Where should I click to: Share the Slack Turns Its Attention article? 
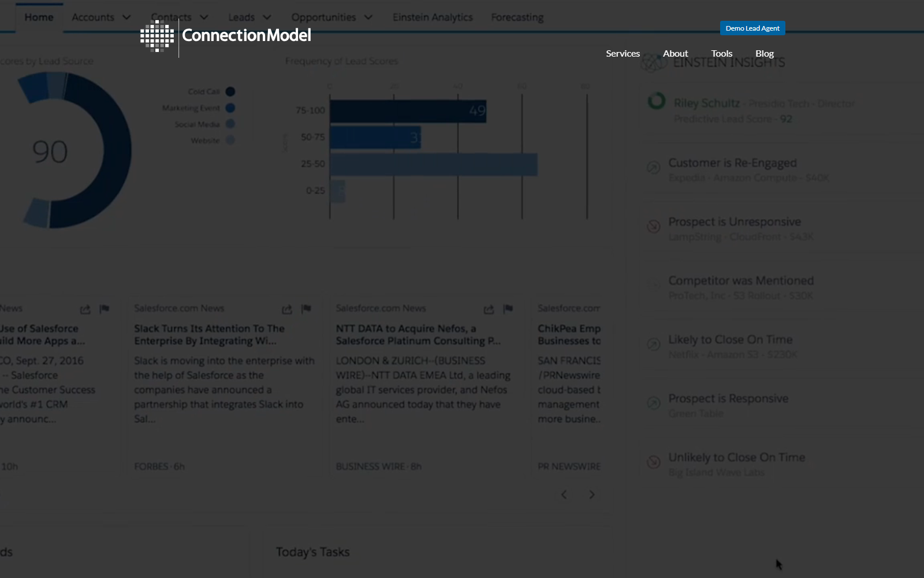(x=287, y=309)
